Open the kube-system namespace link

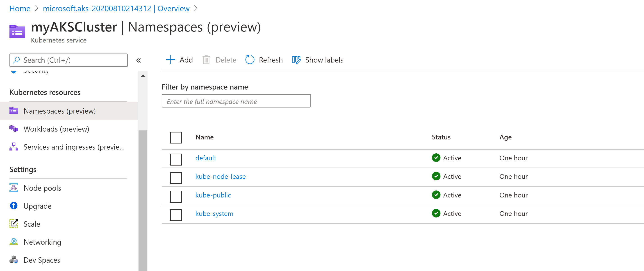click(214, 213)
